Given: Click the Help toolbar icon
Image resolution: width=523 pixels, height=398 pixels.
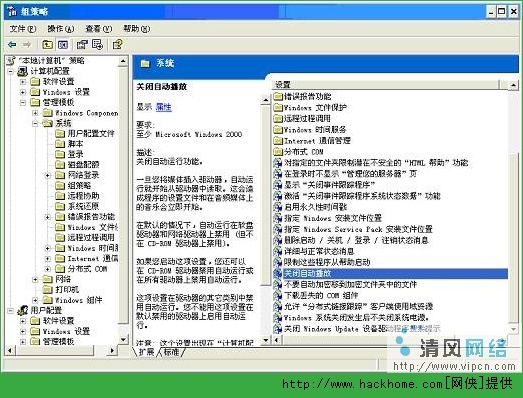Looking at the screenshot, I should pos(118,44).
